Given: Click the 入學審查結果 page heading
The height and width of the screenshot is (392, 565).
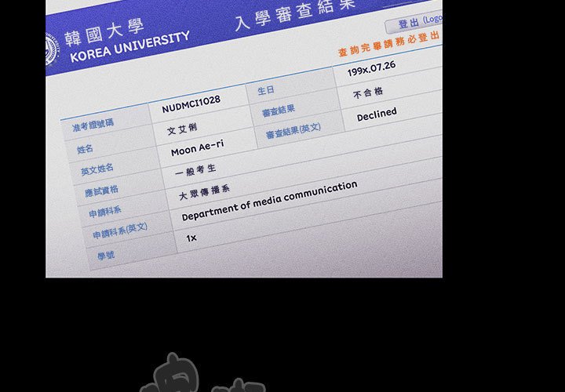Looking at the screenshot, I should point(297,13).
